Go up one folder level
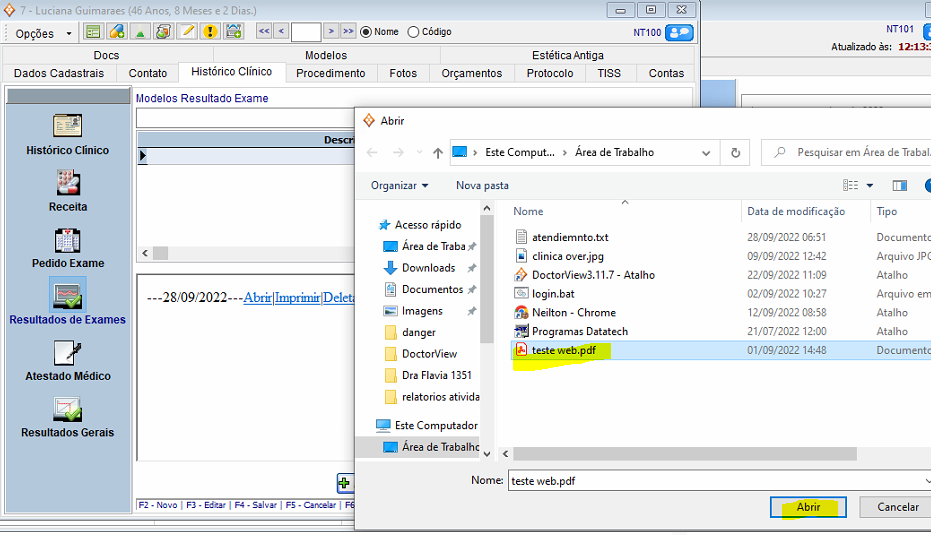The width and height of the screenshot is (931, 535). pyautogui.click(x=438, y=153)
